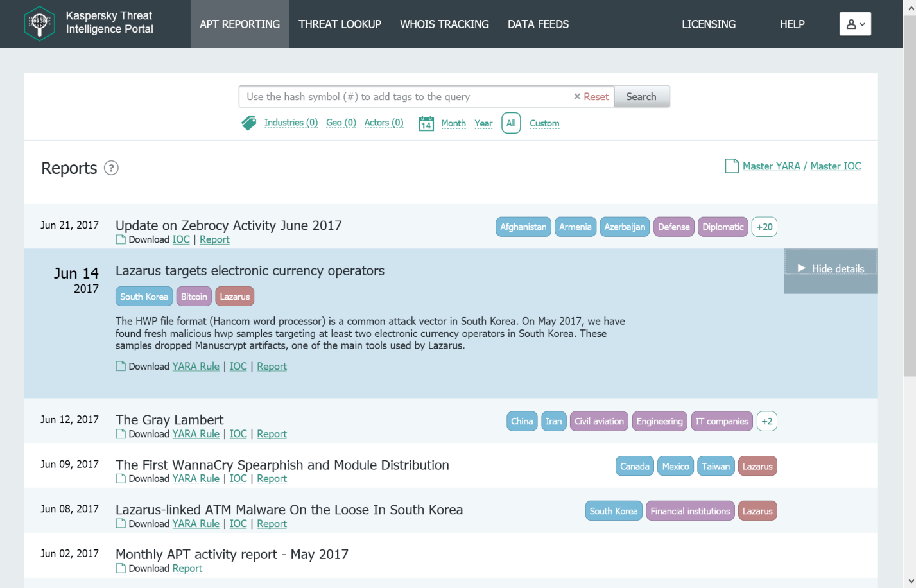Click the Monthly APT report download file icon
Image resolution: width=916 pixels, height=588 pixels.
[121, 569]
